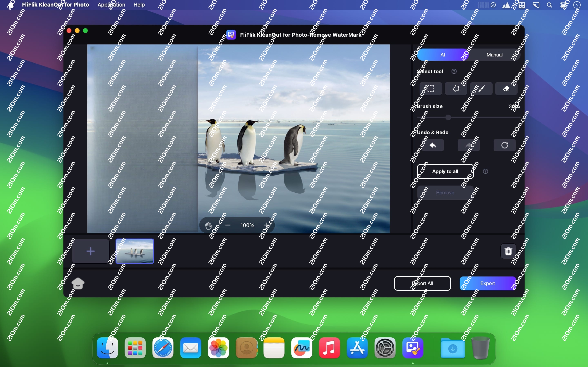Delete images with the trash icon
Screen dimensions: 588x367
[508, 251]
